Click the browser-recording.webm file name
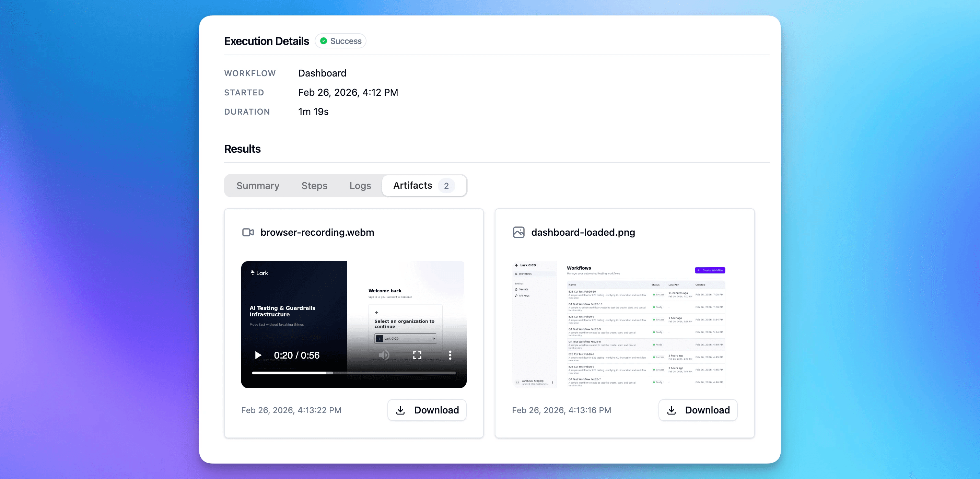 coord(317,232)
